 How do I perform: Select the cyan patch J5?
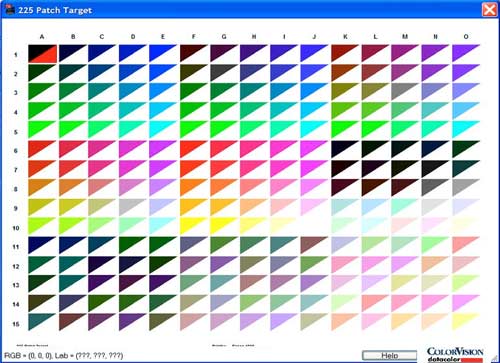[314, 130]
